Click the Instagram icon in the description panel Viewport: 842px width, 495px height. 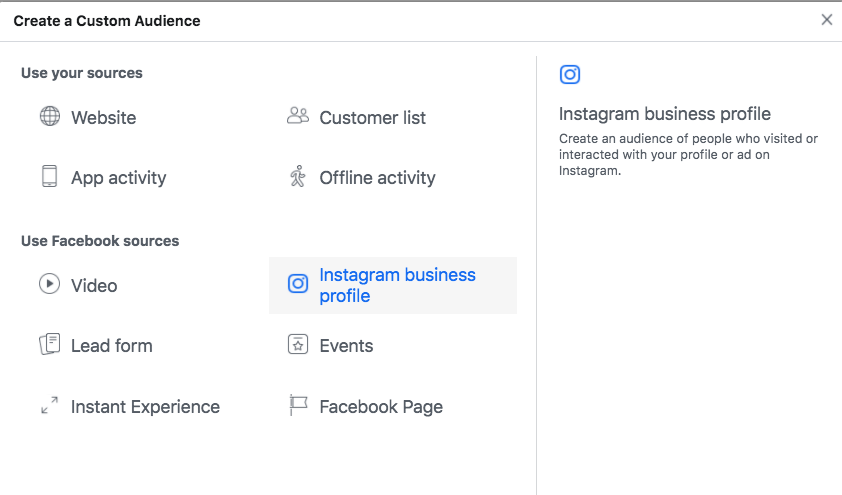[x=570, y=75]
